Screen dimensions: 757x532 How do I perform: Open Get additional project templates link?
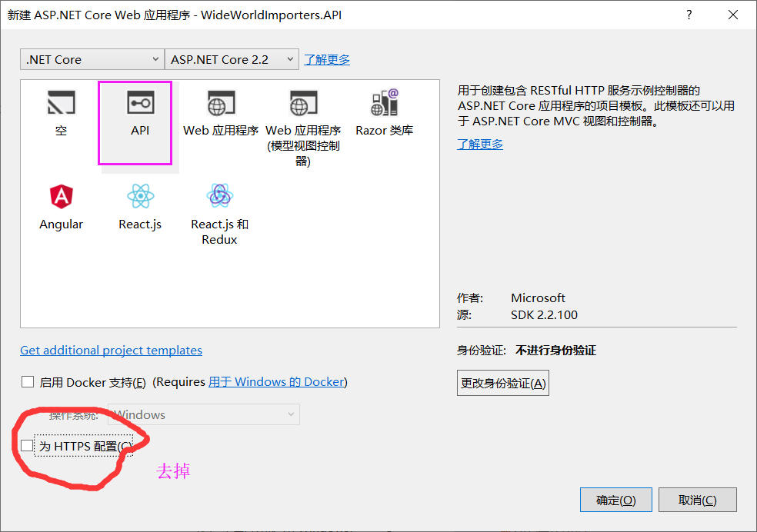pyautogui.click(x=111, y=350)
